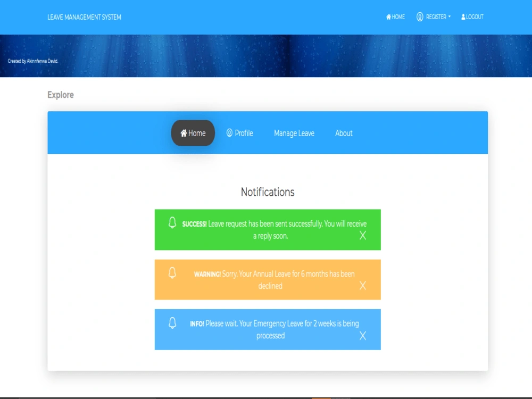Click the Register user circle icon

click(x=420, y=16)
